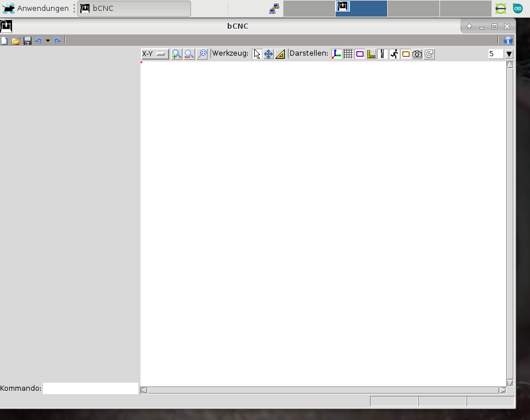Image resolution: width=530 pixels, height=420 pixels.
Task: Click the bCNC window menu icon in titlebar
Action: 6,26
